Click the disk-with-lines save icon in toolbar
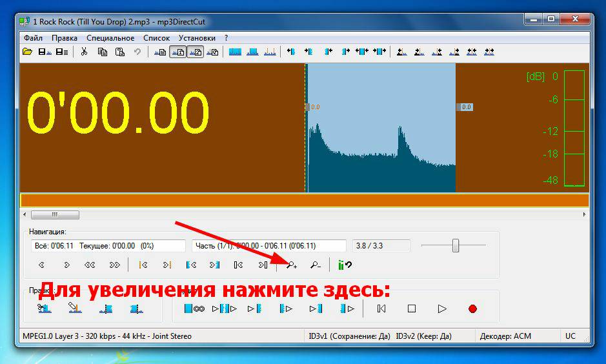 pos(62,52)
